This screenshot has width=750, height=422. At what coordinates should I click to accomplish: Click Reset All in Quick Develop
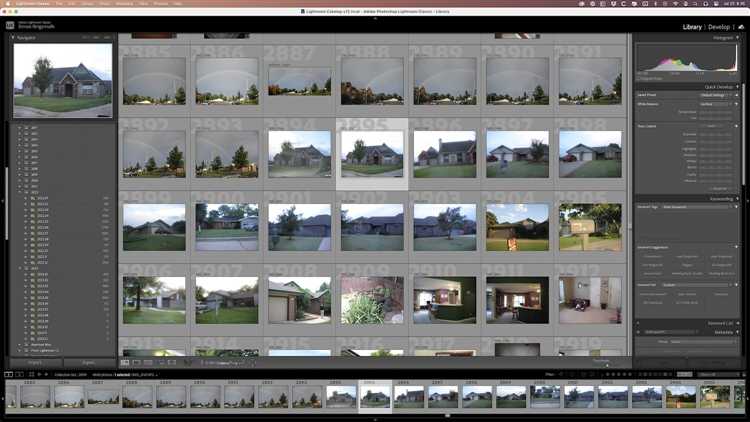click(x=720, y=189)
